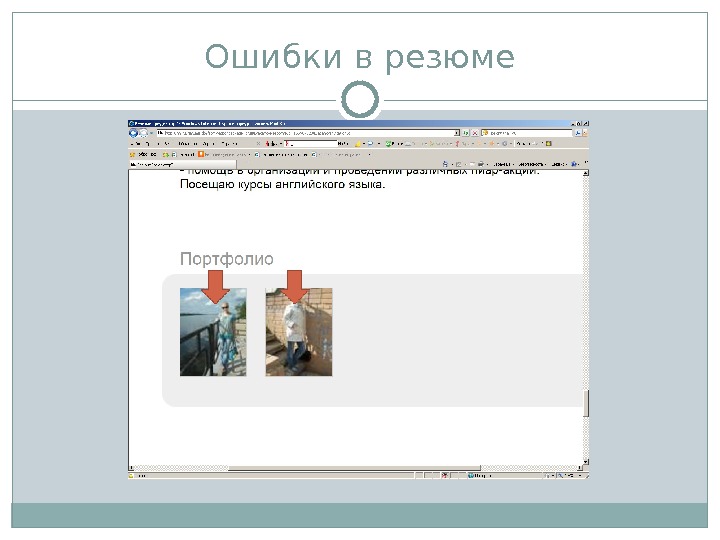Open the Page dropdown in the command bar
Viewport: 720px width, 540px height.
(504, 164)
